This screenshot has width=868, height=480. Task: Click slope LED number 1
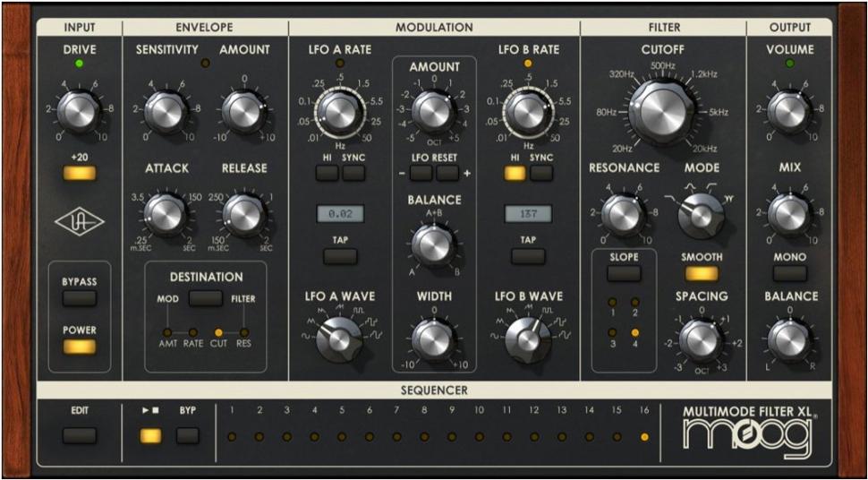click(x=612, y=303)
